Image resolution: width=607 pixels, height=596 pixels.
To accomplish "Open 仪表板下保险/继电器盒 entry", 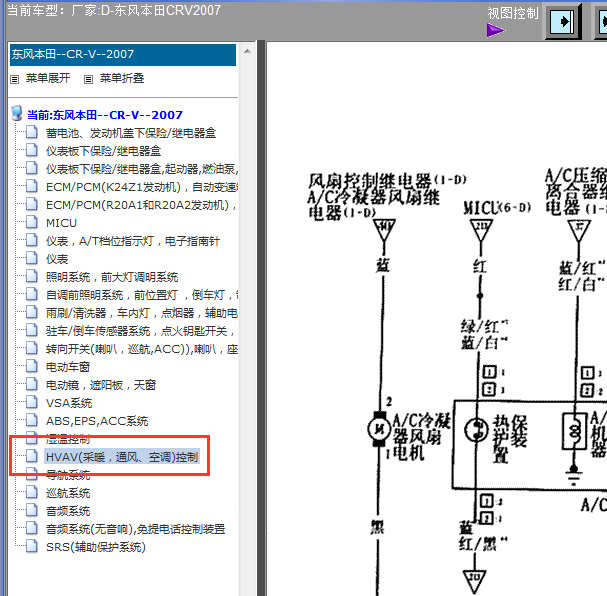I will (103, 151).
